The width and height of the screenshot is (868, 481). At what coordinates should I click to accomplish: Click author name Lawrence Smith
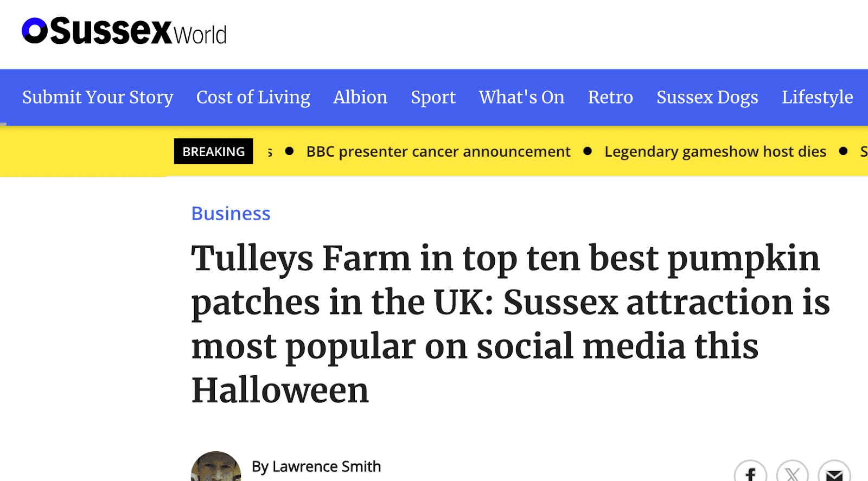pyautogui.click(x=316, y=466)
